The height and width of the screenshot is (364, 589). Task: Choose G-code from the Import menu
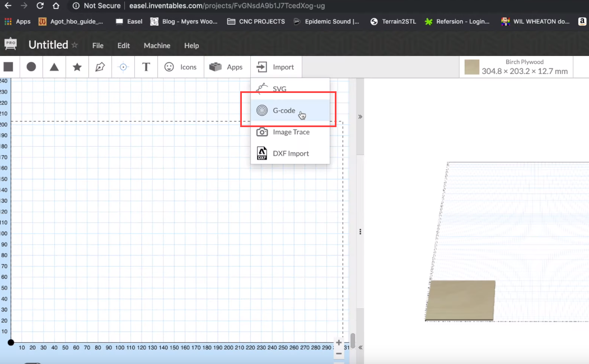pos(290,110)
